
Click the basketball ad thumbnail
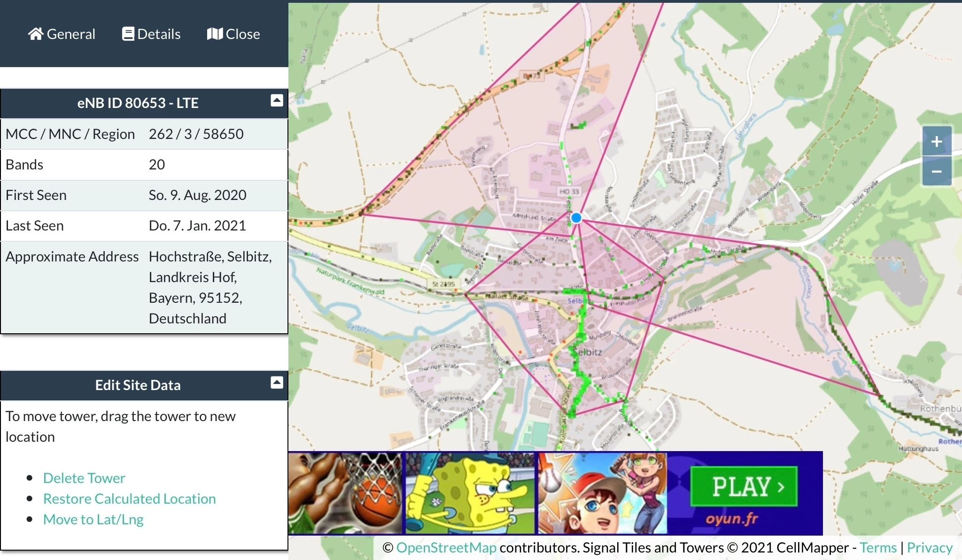345,493
